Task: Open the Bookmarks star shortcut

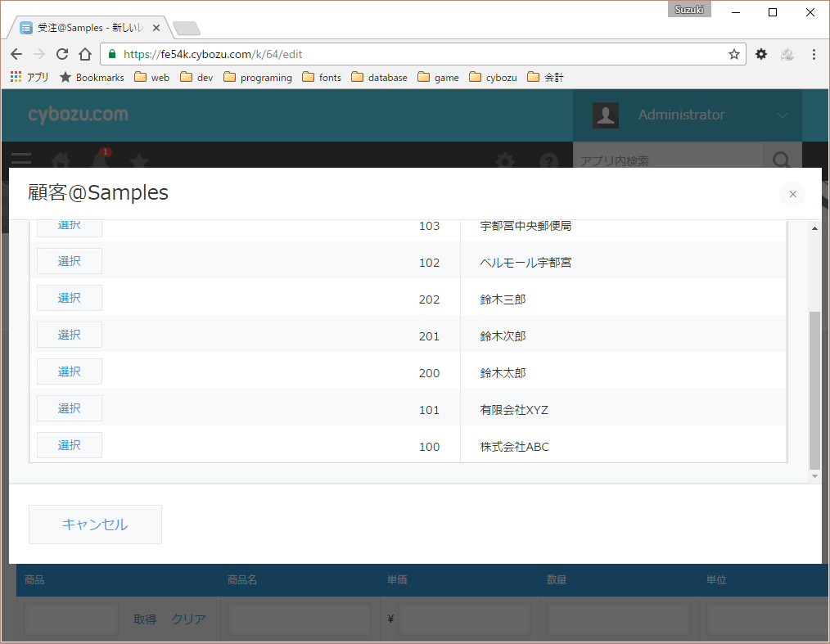Action: [92, 78]
